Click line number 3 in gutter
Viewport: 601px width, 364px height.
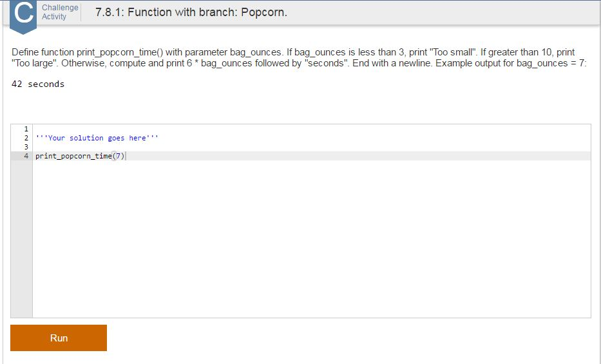(26, 147)
